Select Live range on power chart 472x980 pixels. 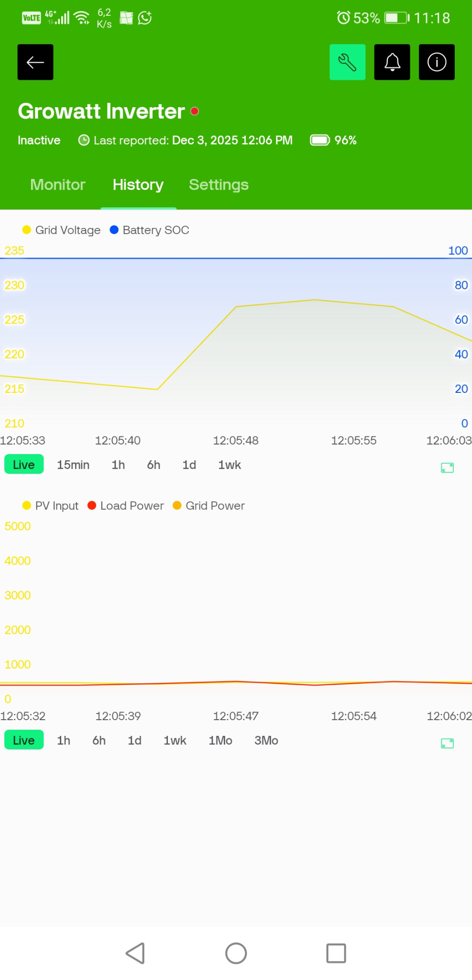pyautogui.click(x=24, y=740)
